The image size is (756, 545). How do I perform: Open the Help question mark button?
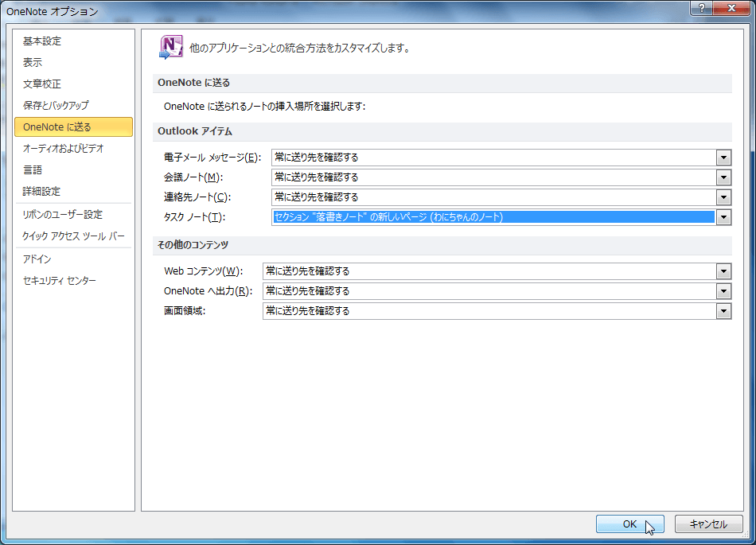[702, 8]
